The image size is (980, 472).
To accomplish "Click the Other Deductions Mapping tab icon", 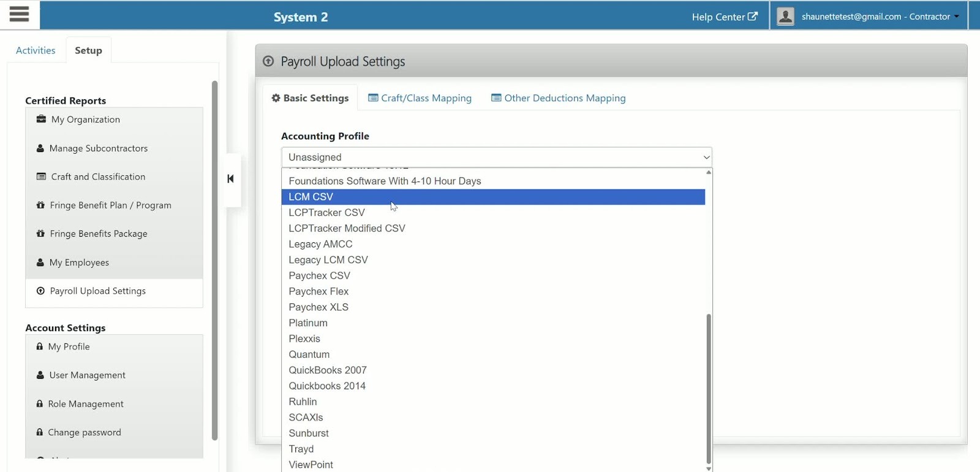I will pyautogui.click(x=496, y=98).
